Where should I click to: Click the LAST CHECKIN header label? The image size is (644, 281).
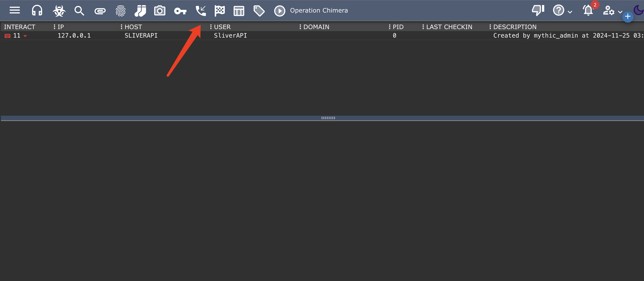pyautogui.click(x=449, y=27)
